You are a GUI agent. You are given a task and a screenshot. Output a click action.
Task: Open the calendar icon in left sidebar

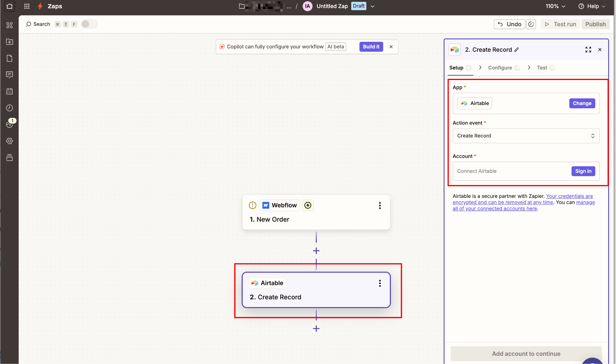pos(9,91)
